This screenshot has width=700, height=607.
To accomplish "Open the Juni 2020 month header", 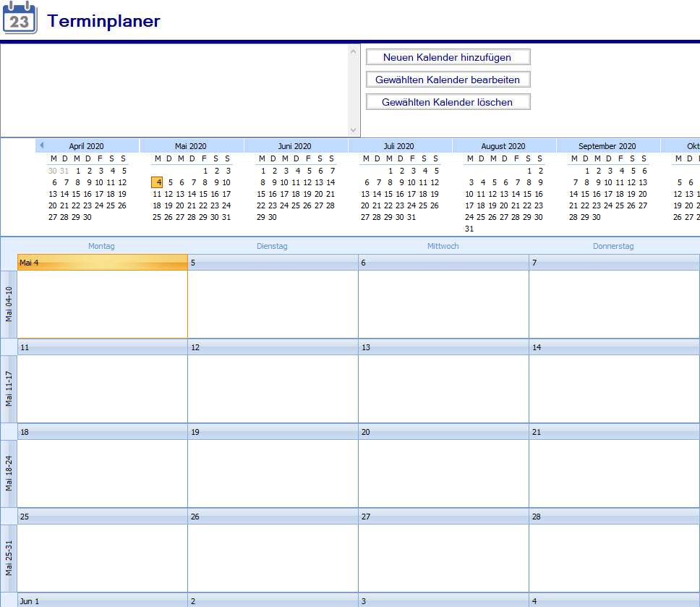I will pyautogui.click(x=294, y=146).
